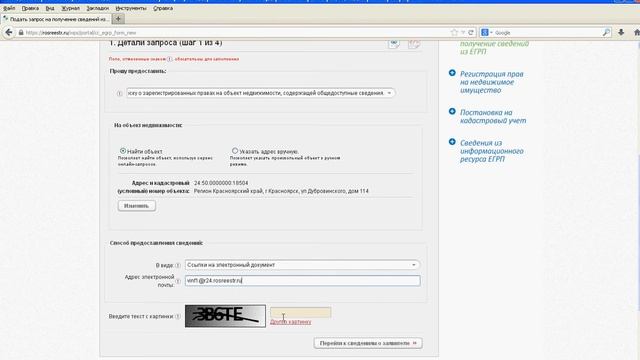The height and width of the screenshot is (360, 640).
Task: Open Постановка на кадастровый учет link
Action: [x=493, y=116]
